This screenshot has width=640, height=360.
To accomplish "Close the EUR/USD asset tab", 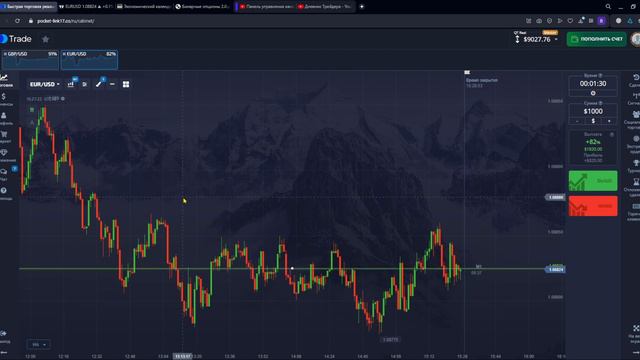I will pos(64,54).
